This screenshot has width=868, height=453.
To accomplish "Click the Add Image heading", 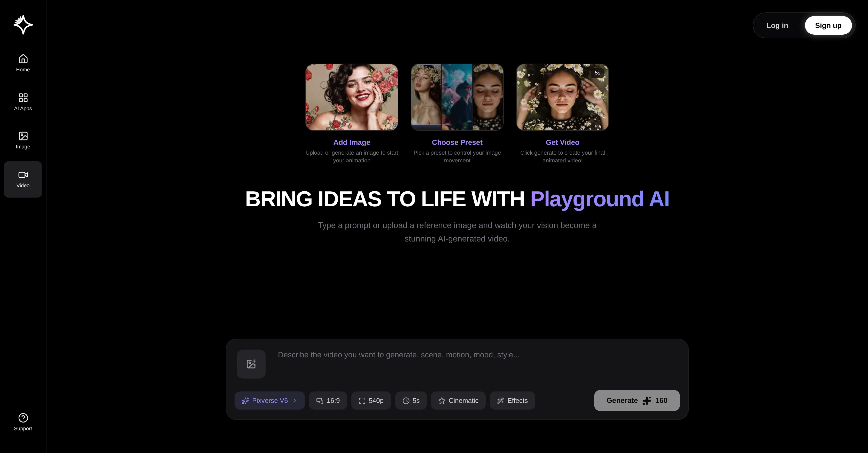I will pos(351,142).
